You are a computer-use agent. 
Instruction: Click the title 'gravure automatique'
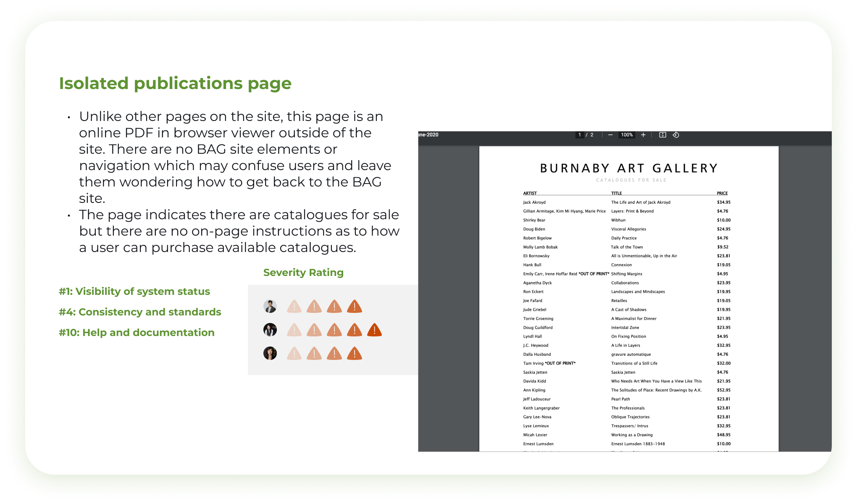click(631, 354)
